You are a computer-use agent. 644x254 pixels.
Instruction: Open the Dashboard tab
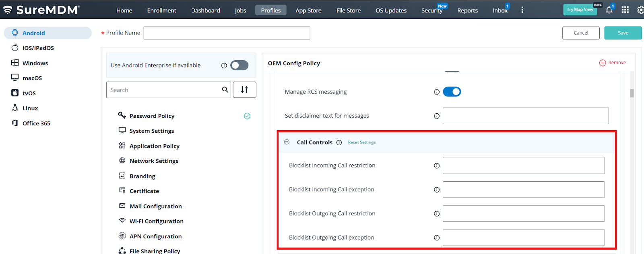[205, 10]
